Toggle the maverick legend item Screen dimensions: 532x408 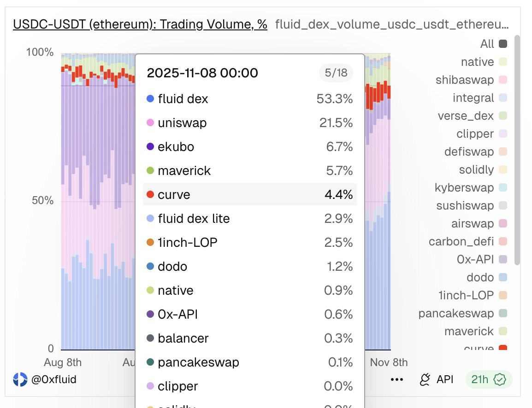point(476,331)
